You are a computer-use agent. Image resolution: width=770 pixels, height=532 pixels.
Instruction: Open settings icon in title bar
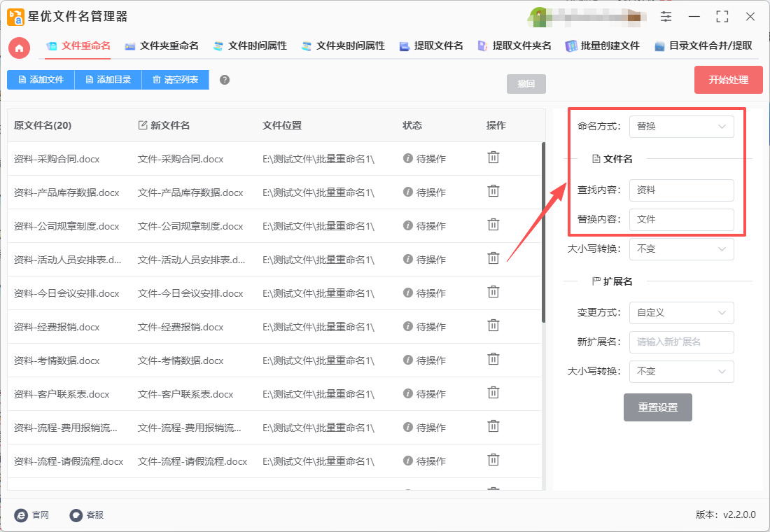pyautogui.click(x=666, y=16)
